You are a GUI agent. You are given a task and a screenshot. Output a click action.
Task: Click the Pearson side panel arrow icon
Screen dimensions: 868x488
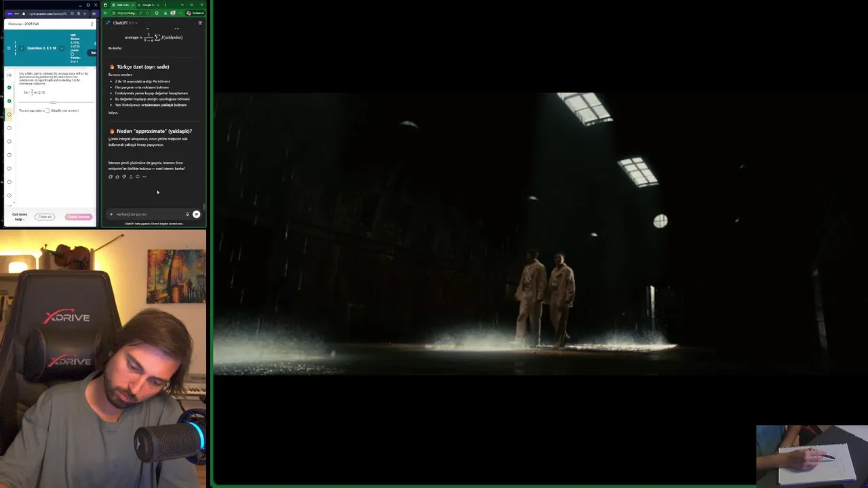point(9,75)
